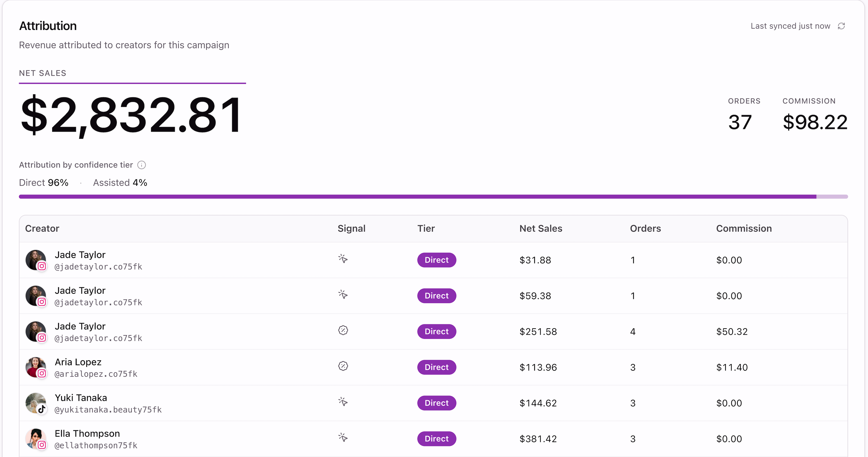Image resolution: width=868 pixels, height=457 pixels.
Task: Click the Net Sales column header
Action: pos(541,228)
